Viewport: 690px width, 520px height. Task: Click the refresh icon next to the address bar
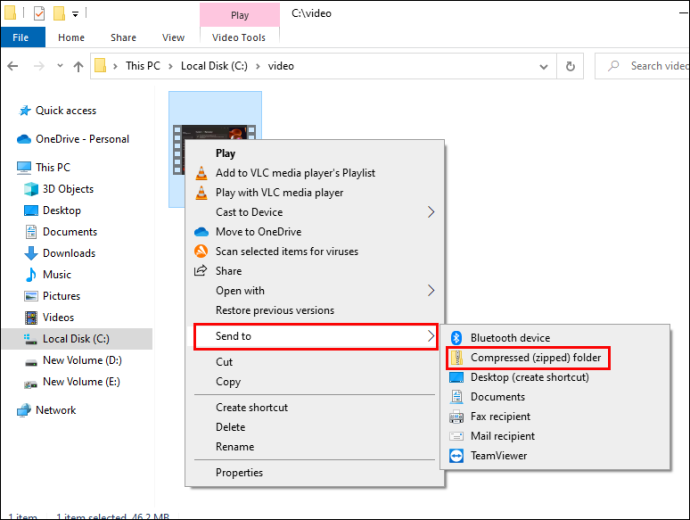point(570,66)
